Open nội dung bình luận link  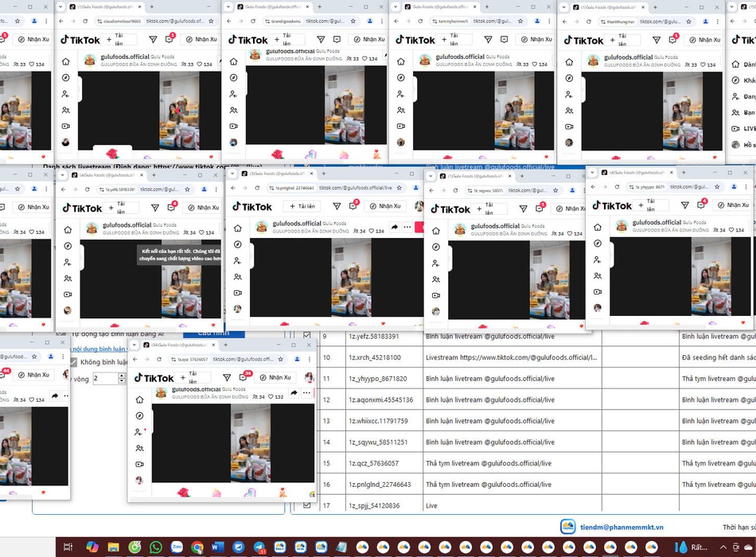99,349
